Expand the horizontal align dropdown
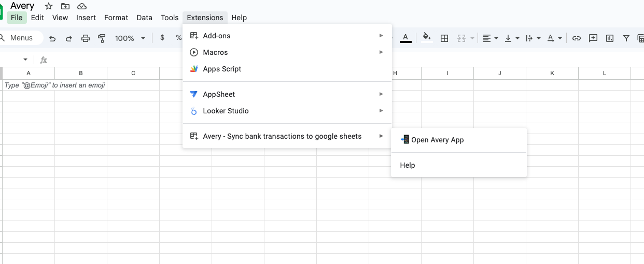The height and width of the screenshot is (264, 644). click(x=490, y=38)
